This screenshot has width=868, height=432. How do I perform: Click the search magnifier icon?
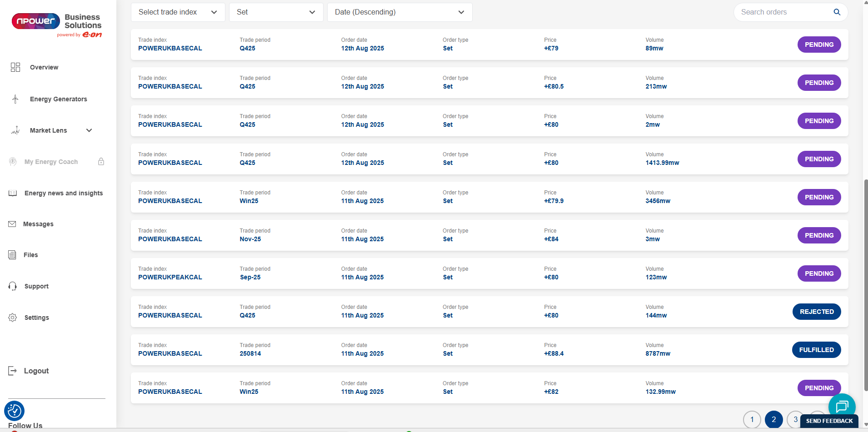837,12
